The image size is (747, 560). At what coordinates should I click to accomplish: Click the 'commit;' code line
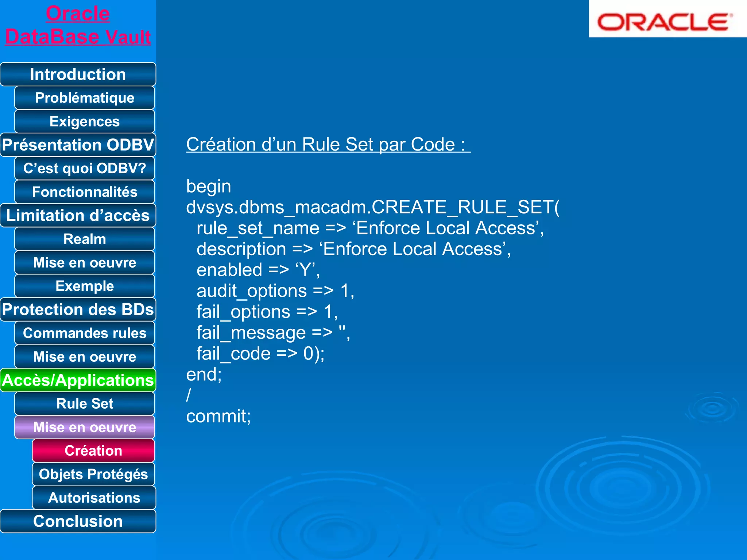coord(218,417)
